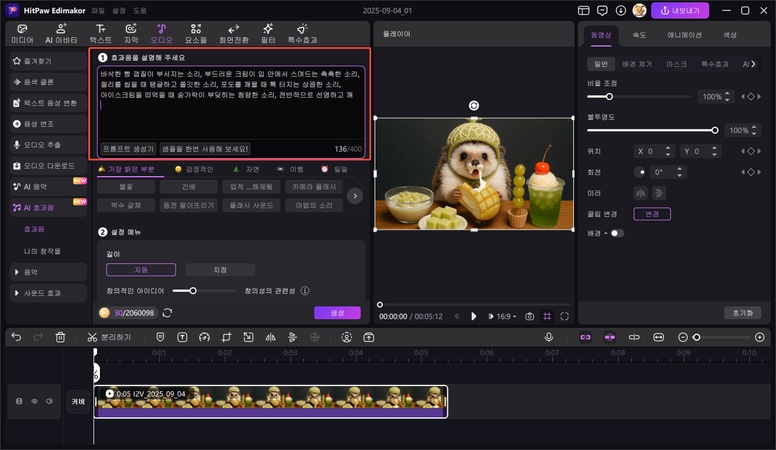Click the undo arrow in timeline toolbar

pos(16,337)
